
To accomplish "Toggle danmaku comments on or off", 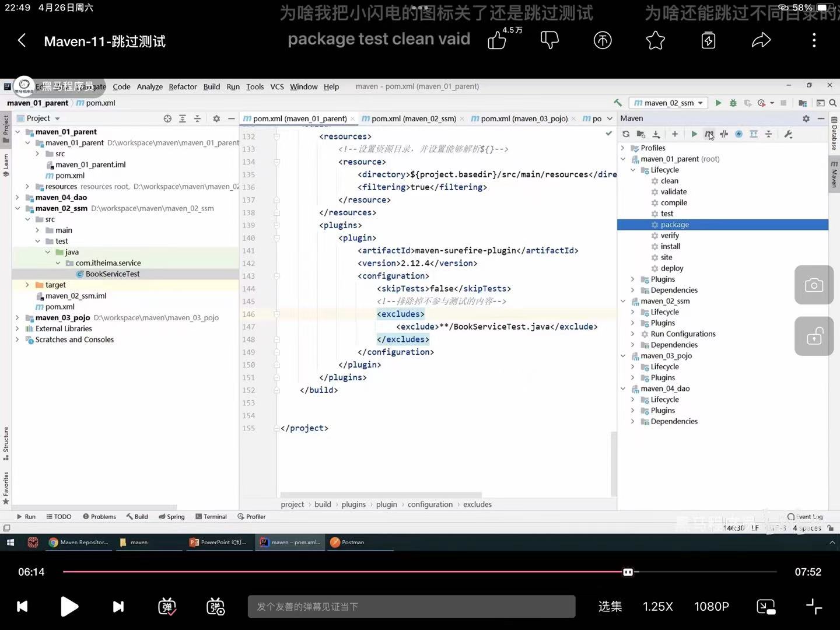I will (x=167, y=607).
